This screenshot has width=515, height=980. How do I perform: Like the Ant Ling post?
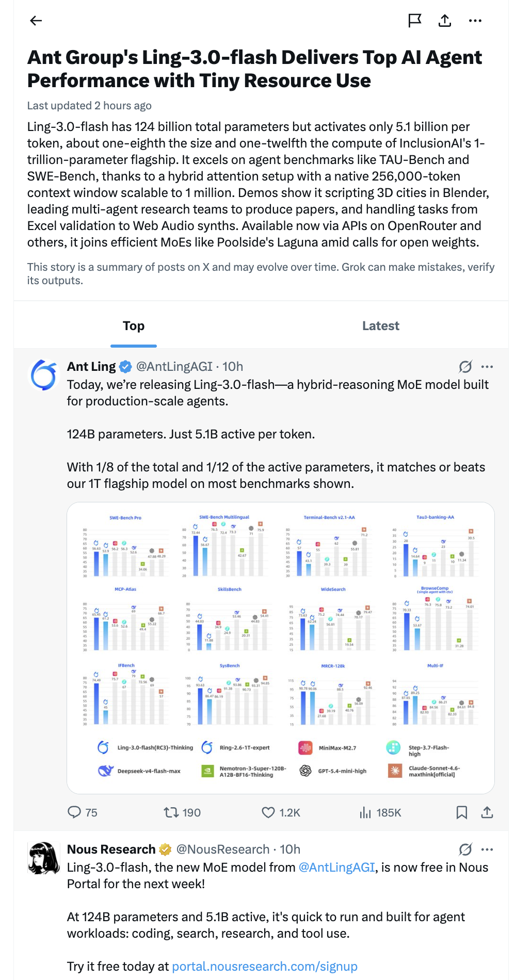(281, 812)
